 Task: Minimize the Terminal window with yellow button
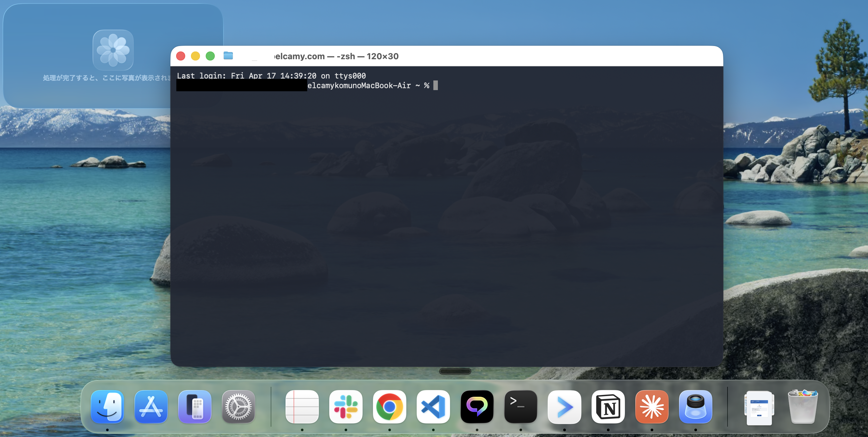point(195,56)
